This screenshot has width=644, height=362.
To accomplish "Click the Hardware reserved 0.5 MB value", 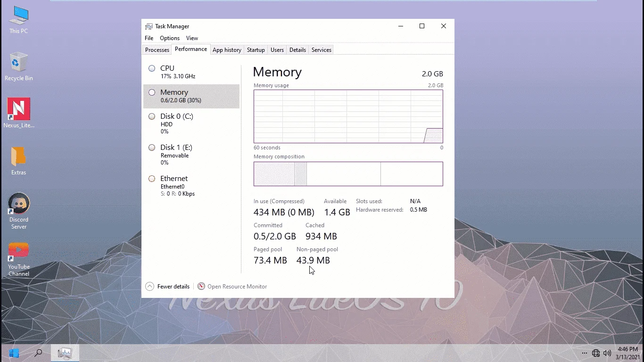I will (419, 210).
